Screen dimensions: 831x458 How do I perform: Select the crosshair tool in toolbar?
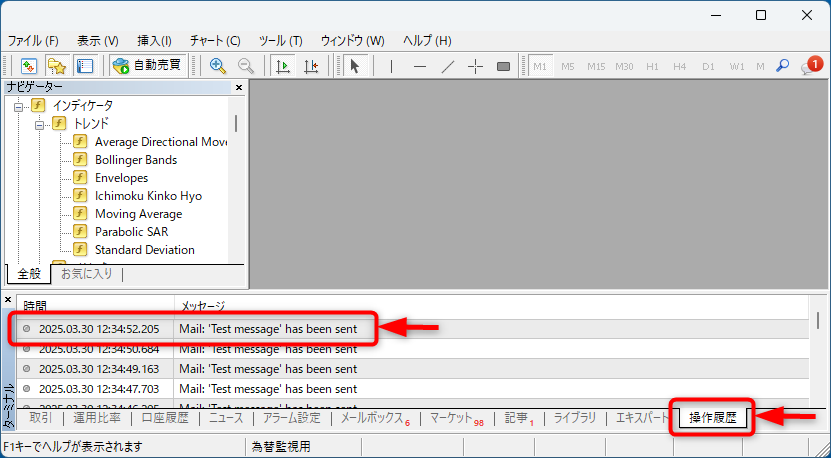point(475,66)
